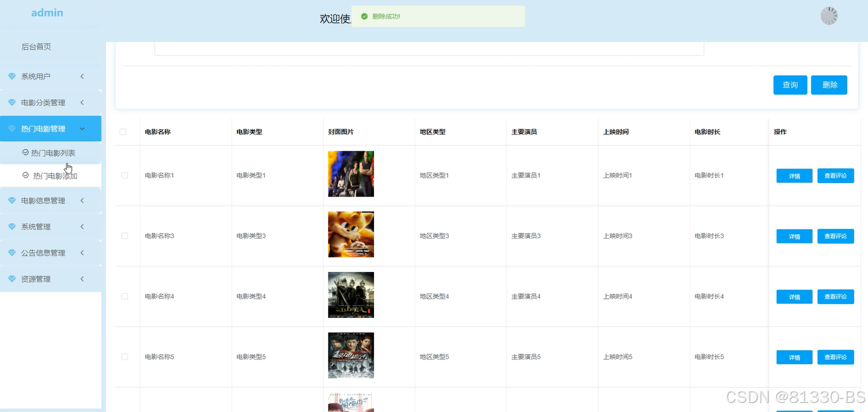Click diamond icon beside 热门电影管理
This screenshot has height=412, width=868.
pyautogui.click(x=12, y=129)
